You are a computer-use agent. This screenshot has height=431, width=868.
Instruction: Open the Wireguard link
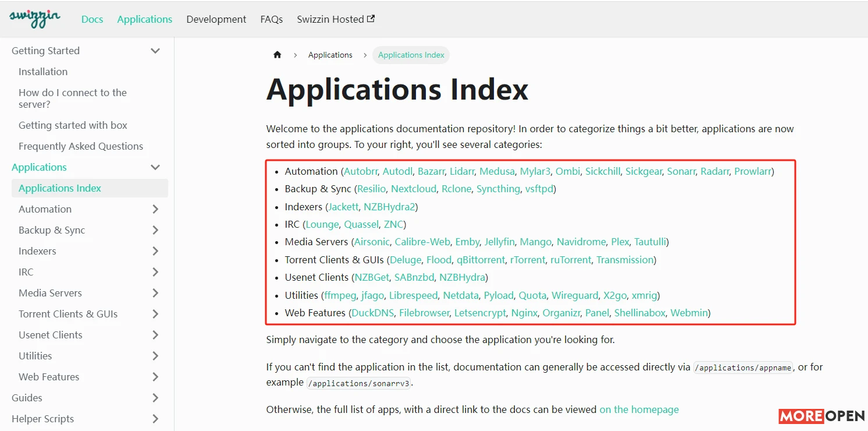(575, 295)
